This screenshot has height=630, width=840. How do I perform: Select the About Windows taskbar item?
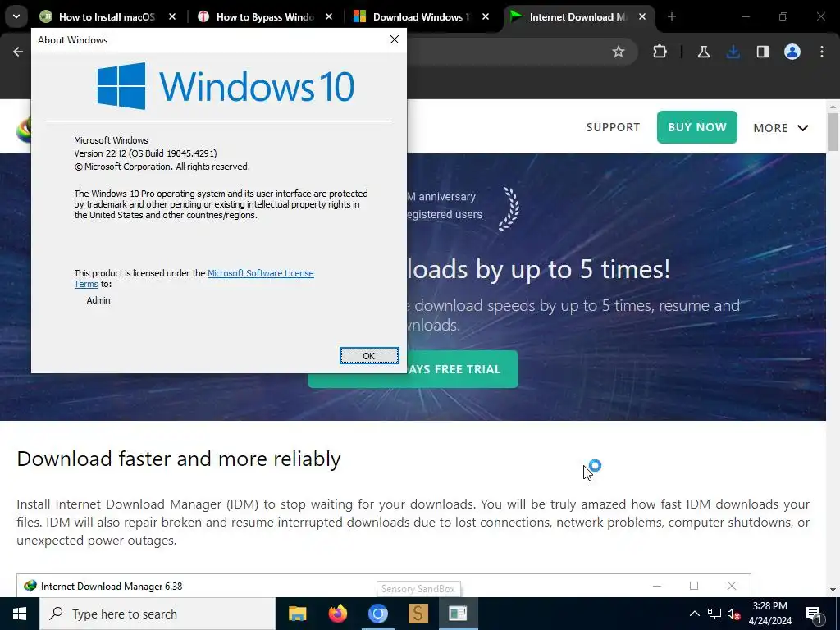458,614
